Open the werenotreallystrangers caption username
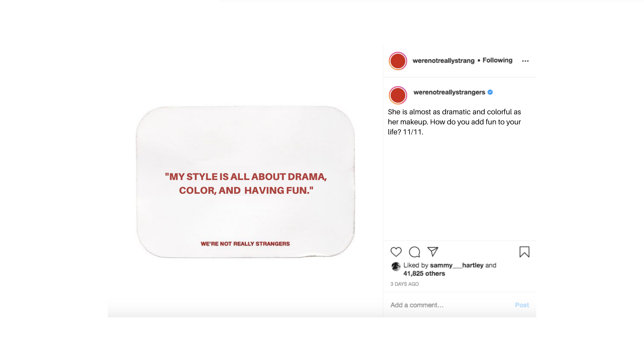Viewport: 644px width, 362px height. pyautogui.click(x=449, y=92)
